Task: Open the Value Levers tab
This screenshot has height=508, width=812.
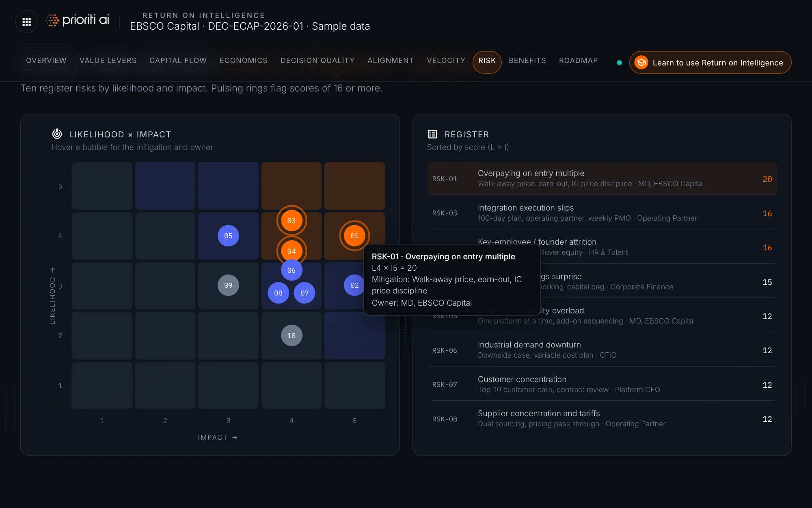Action: 108,61
